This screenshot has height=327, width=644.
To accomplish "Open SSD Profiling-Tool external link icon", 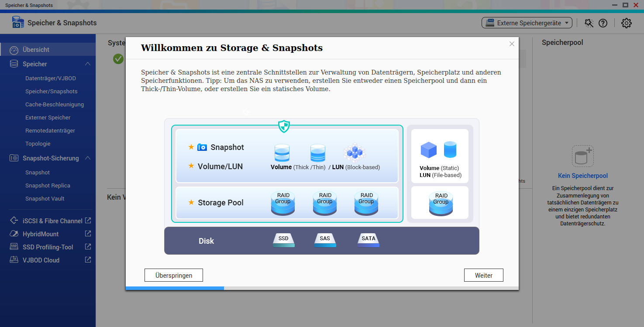I will (x=88, y=247).
